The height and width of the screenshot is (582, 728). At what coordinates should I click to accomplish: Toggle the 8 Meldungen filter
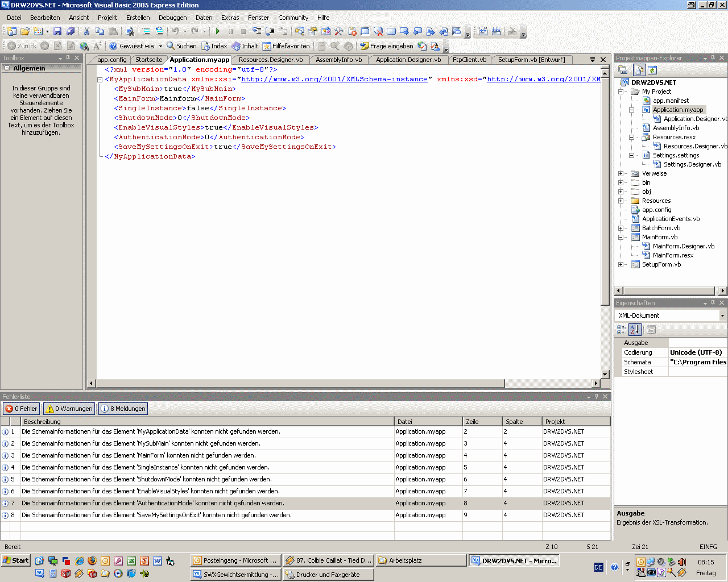click(x=123, y=409)
